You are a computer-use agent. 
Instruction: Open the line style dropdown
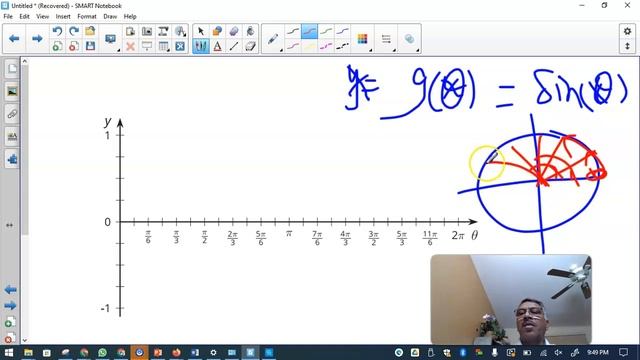[387, 39]
